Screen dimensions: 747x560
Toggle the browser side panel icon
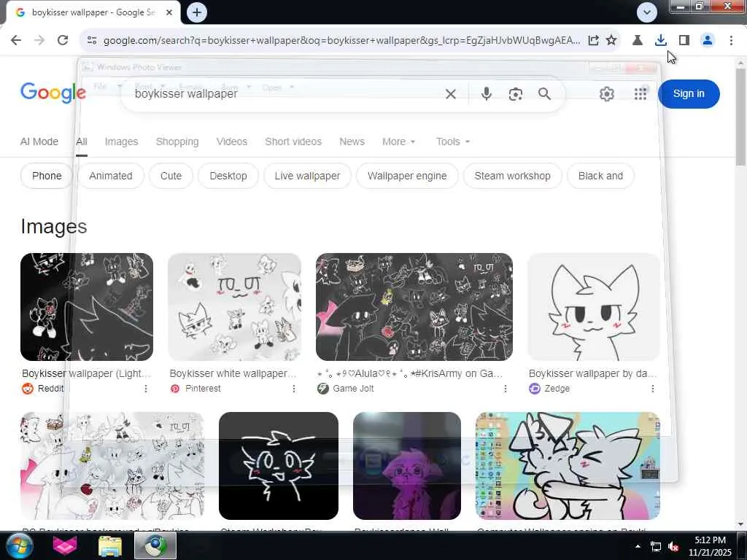[x=684, y=41]
